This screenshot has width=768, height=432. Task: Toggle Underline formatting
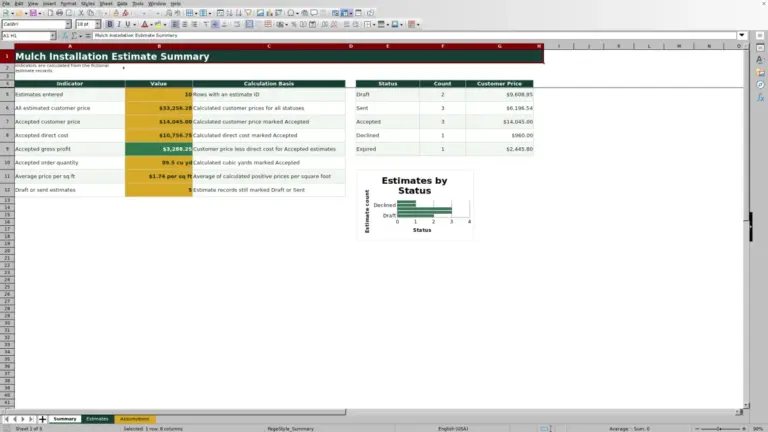pyautogui.click(x=127, y=24)
